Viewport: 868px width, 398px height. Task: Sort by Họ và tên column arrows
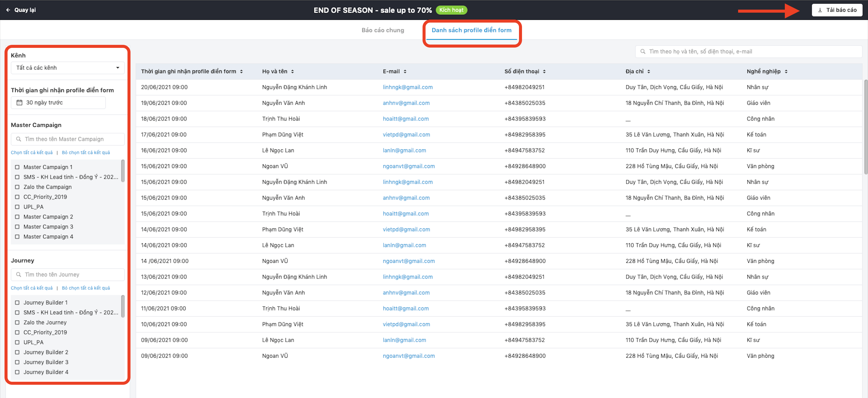pyautogui.click(x=292, y=71)
